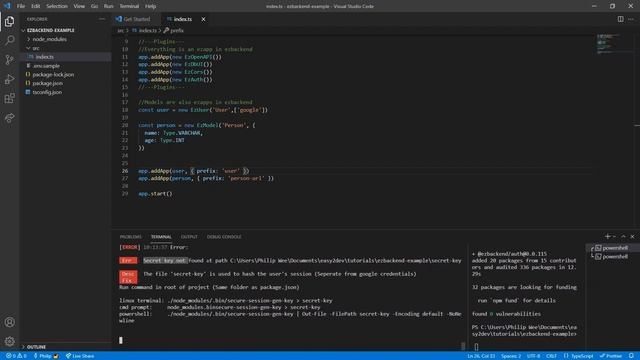The width and height of the screenshot is (640, 360).
Task: Collapse the src folder
Action: point(36,48)
